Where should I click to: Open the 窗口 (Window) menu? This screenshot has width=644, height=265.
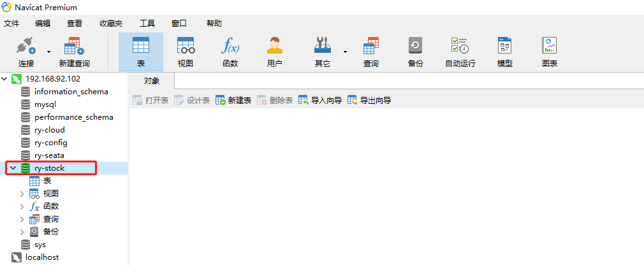pyautogui.click(x=179, y=24)
